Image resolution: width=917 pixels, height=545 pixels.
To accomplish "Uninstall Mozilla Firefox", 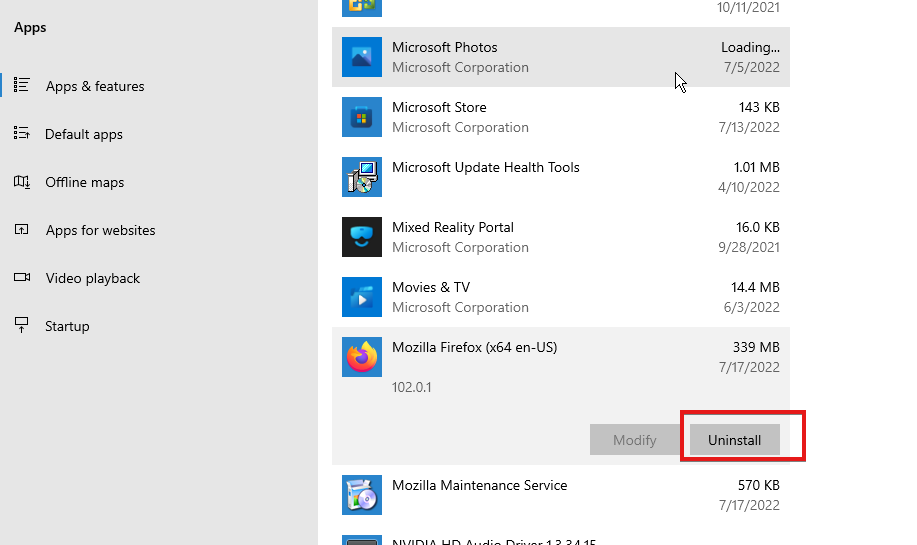I will [x=735, y=440].
